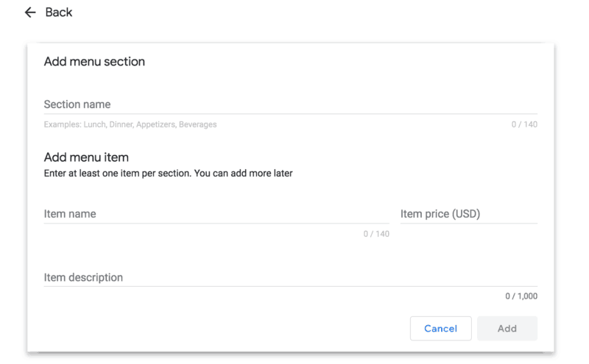The image size is (589, 364).
Task: Click empty space left of Cancel button
Action: pyautogui.click(x=221, y=329)
